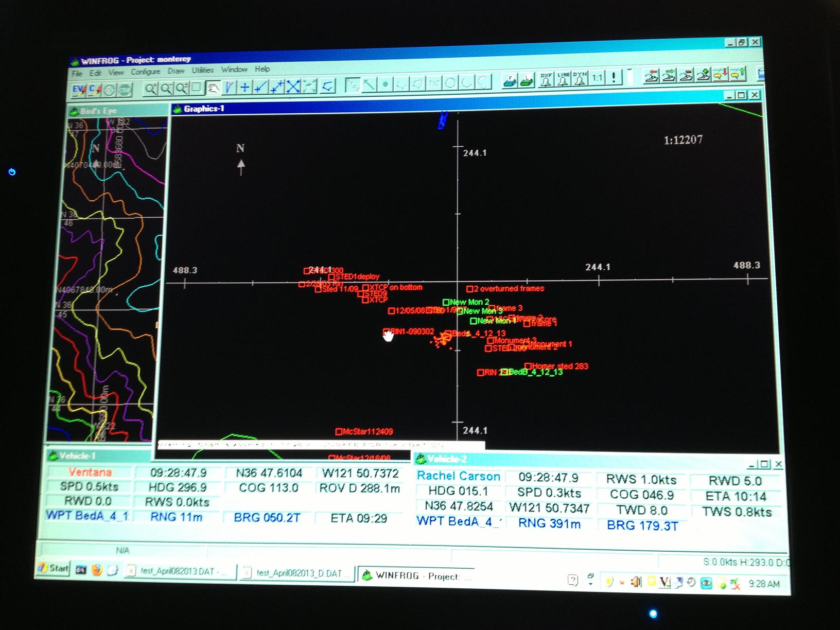Launch Firefox from the quick launch

[x=97, y=570]
